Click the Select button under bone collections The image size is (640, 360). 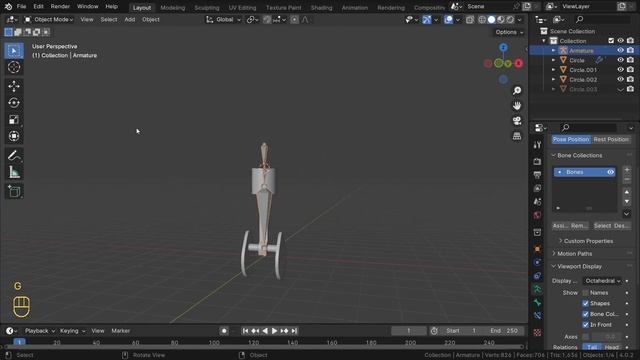(x=602, y=226)
